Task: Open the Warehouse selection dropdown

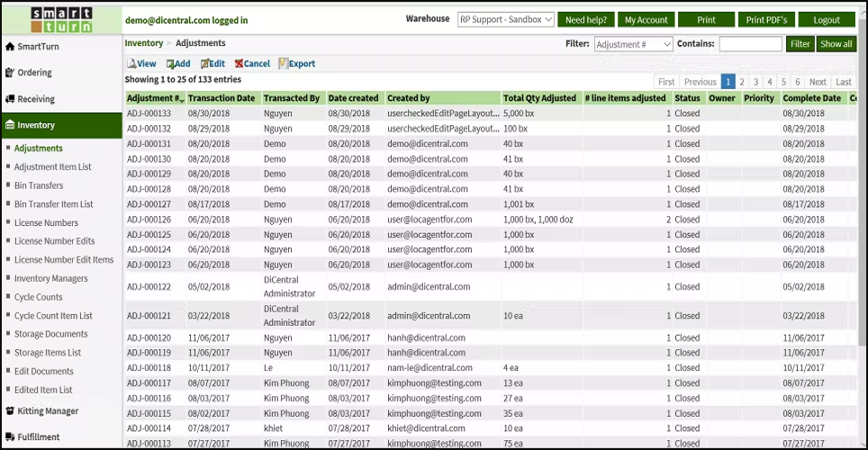Action: 505,19
